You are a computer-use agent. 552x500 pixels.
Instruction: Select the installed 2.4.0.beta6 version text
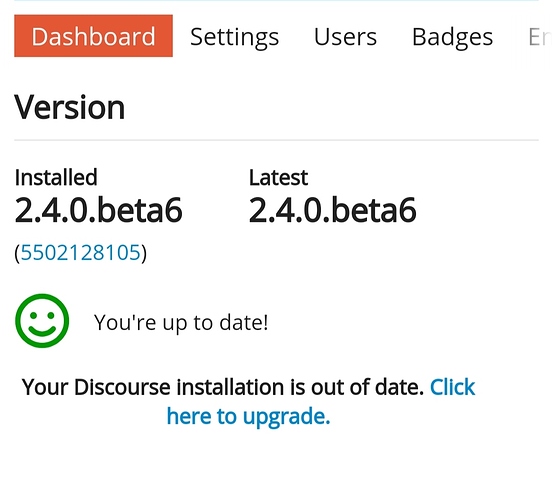(99, 210)
